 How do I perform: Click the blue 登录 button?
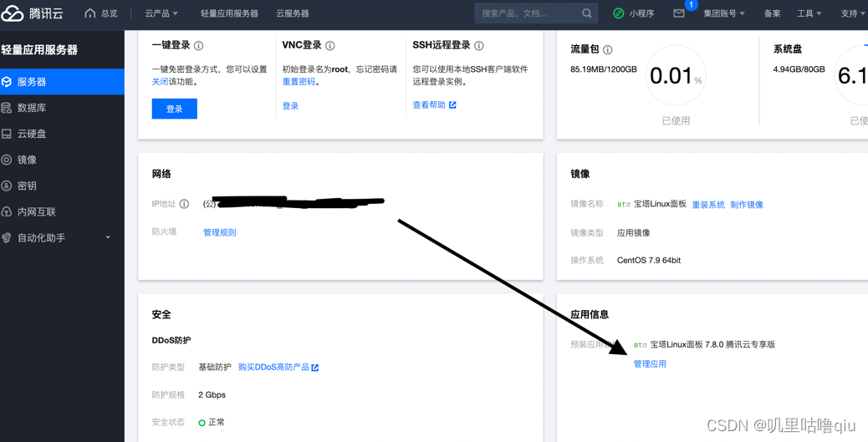pyautogui.click(x=175, y=109)
